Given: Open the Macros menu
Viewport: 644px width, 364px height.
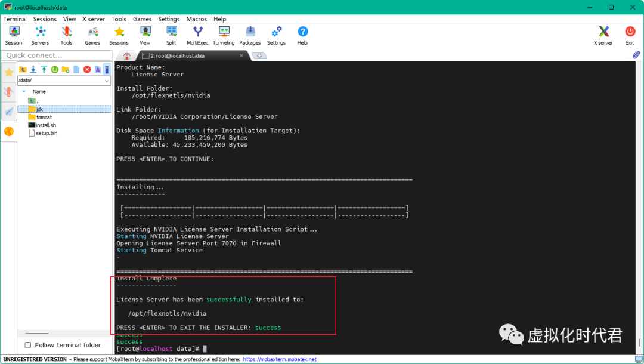Looking at the screenshot, I should [x=196, y=19].
